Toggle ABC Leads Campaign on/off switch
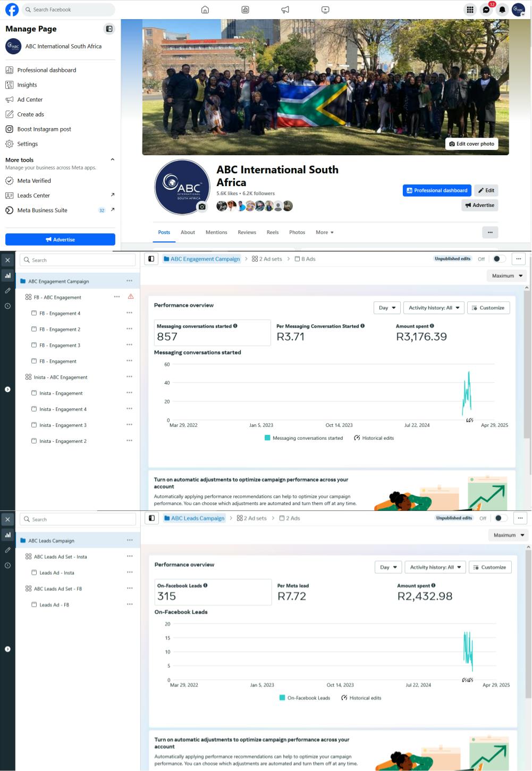Screen dimensions: 532x771 500,518
